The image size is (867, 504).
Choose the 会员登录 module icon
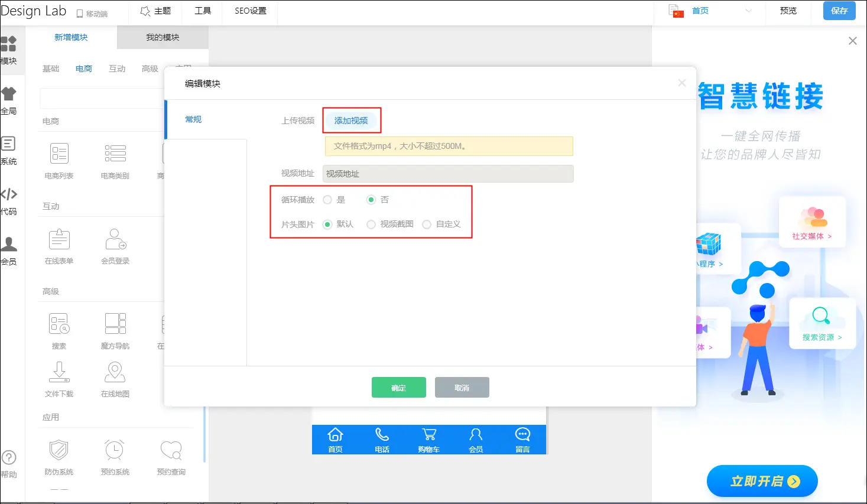(x=115, y=239)
